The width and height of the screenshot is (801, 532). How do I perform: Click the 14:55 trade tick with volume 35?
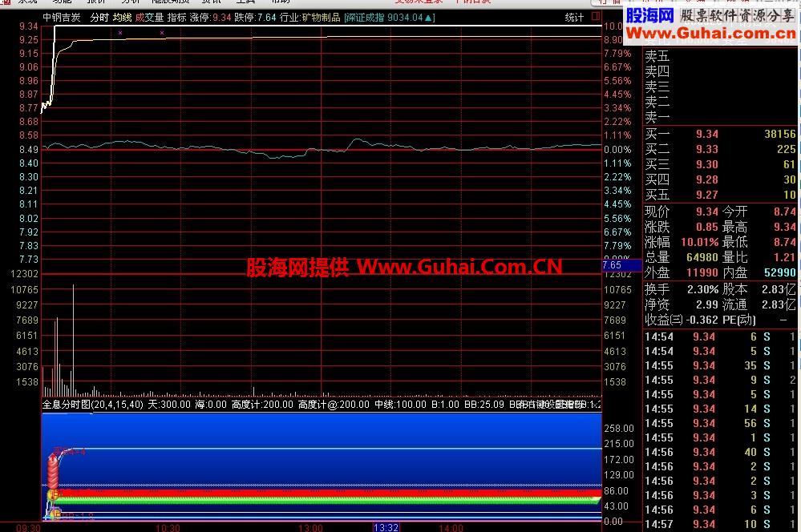click(720, 365)
